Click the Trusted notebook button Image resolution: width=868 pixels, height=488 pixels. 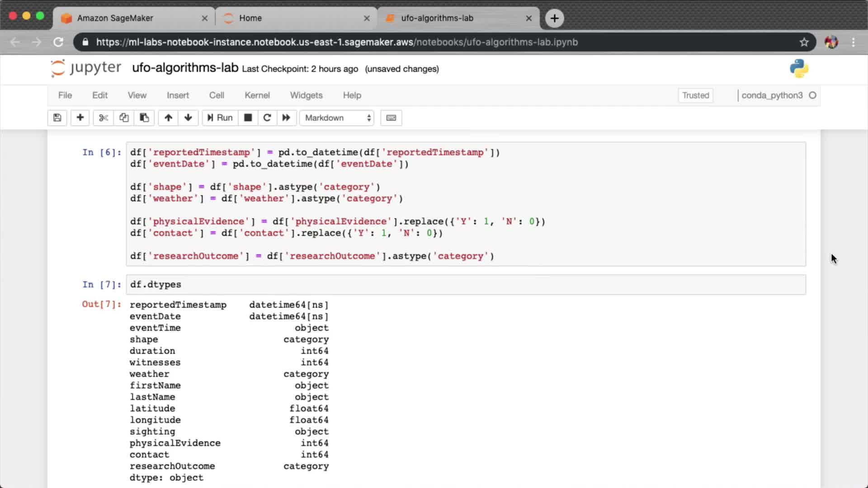(695, 95)
